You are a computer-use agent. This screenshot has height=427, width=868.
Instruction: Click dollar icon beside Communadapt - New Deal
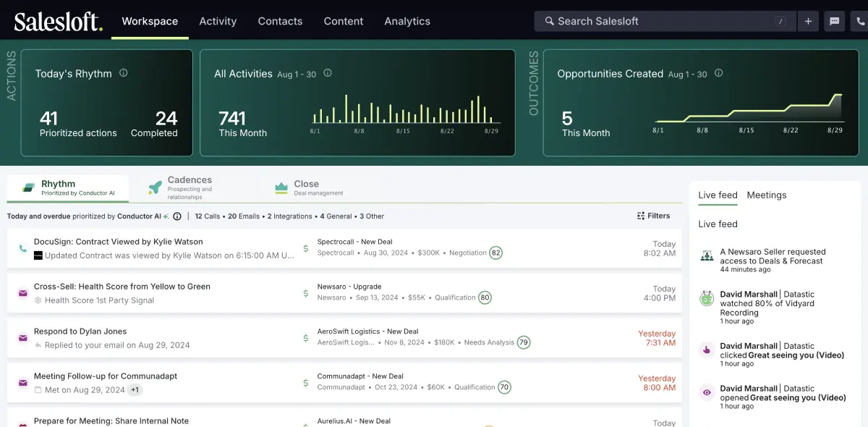pos(306,383)
